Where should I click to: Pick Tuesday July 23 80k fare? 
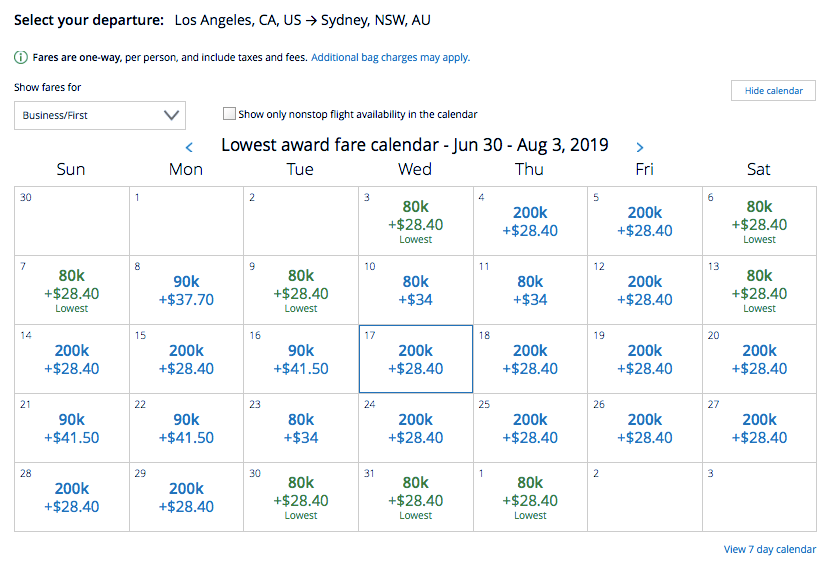(301, 428)
